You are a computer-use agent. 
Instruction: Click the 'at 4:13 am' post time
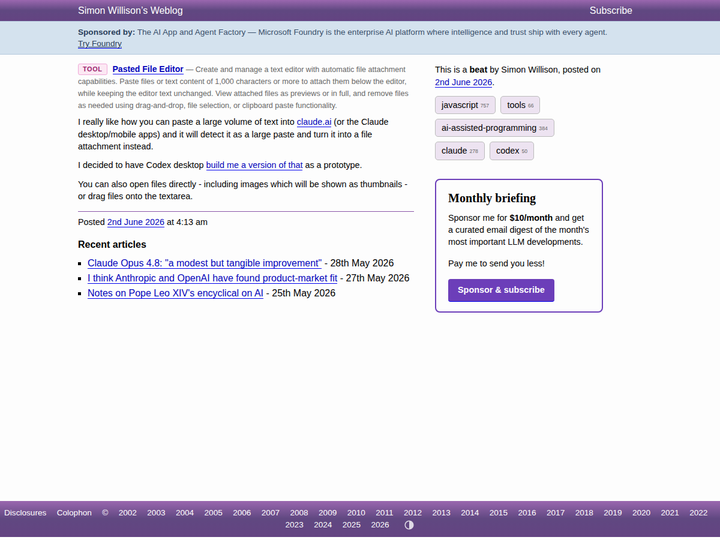(187, 222)
